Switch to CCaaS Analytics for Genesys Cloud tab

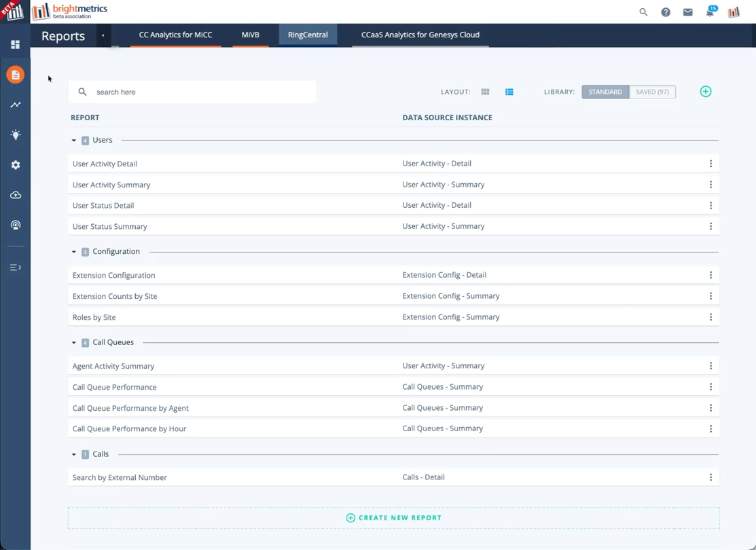(420, 35)
